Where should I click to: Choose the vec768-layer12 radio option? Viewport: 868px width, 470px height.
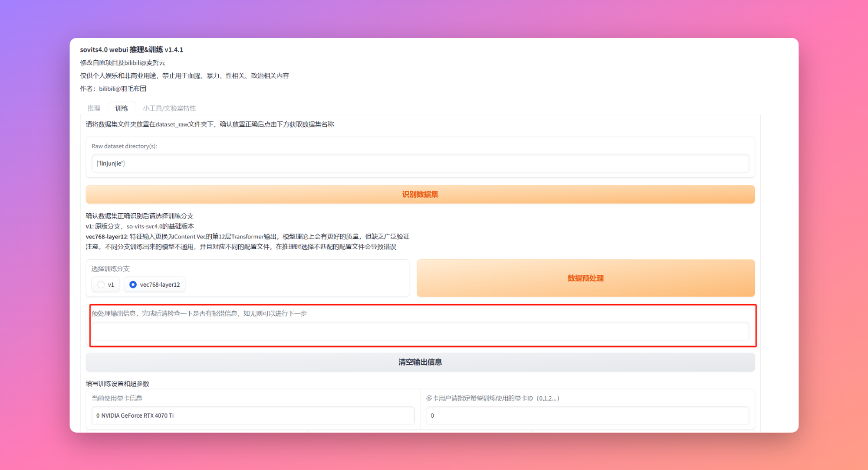pyautogui.click(x=133, y=284)
